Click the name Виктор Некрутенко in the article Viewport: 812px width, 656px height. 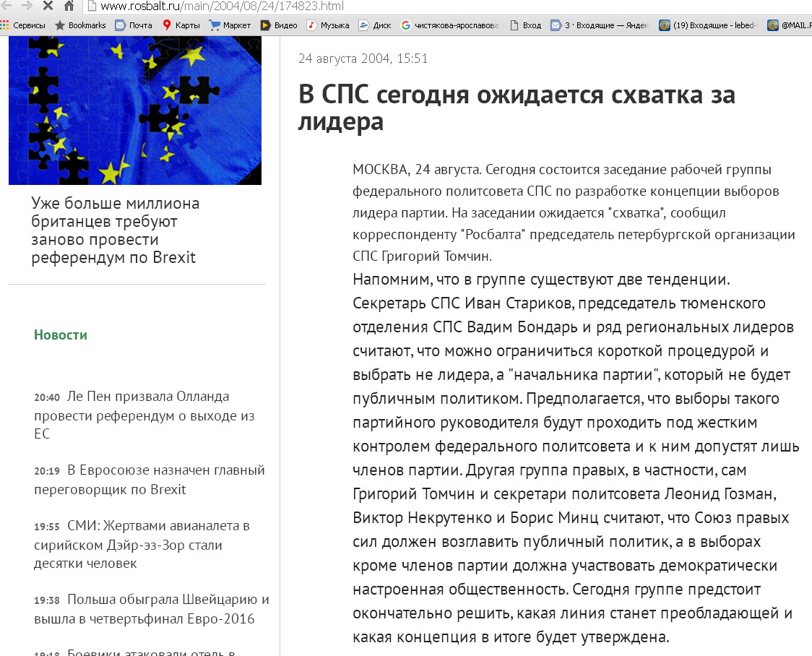click(x=422, y=518)
